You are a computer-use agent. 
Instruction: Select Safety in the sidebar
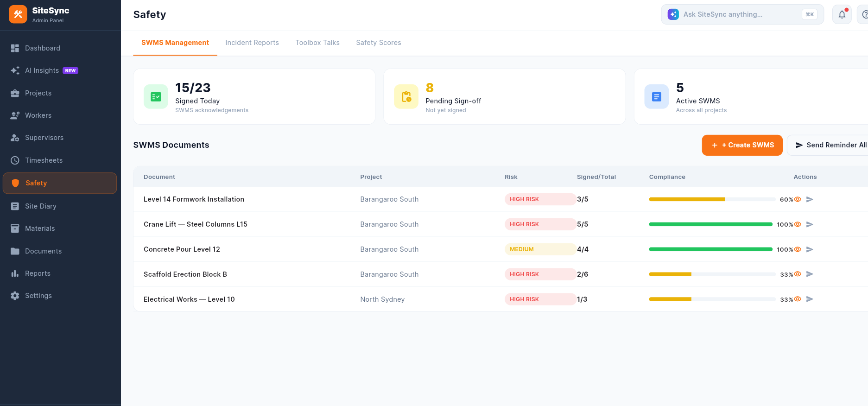[x=60, y=183]
